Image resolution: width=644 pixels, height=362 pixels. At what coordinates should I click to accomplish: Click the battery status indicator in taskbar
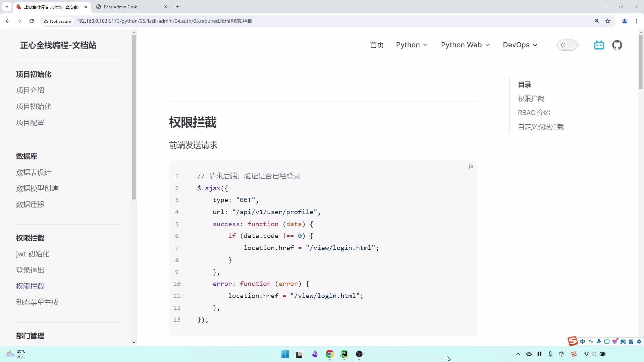click(x=603, y=354)
